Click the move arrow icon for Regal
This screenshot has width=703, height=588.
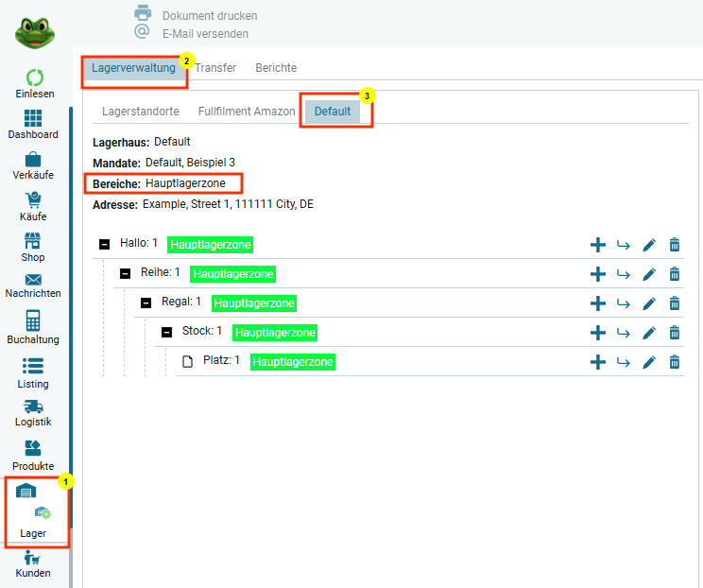click(623, 303)
